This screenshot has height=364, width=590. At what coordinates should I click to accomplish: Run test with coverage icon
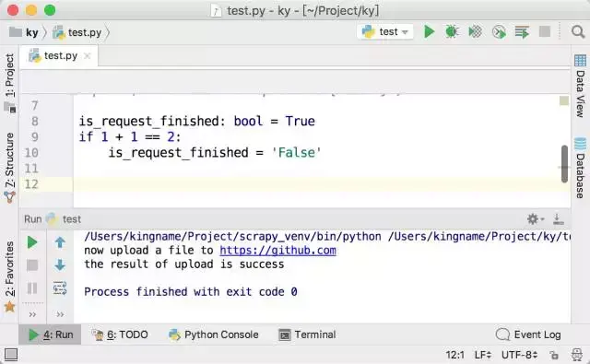tap(476, 31)
